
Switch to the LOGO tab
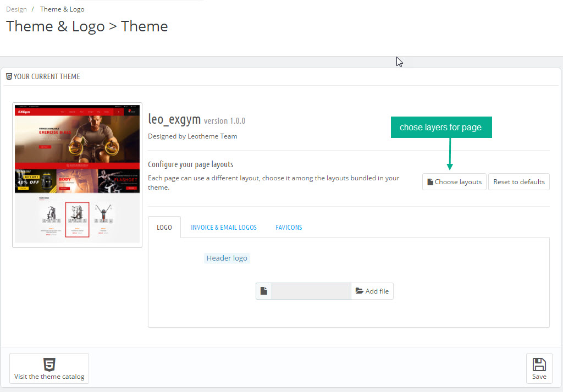(x=164, y=227)
